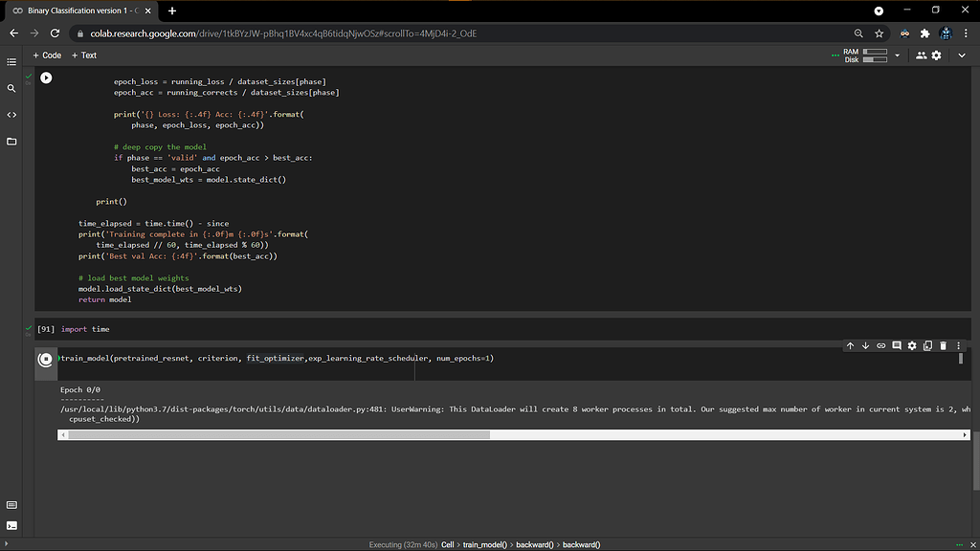Open the RAM and Disk resources dropdown
This screenshot has height=551, width=980.
(896, 55)
